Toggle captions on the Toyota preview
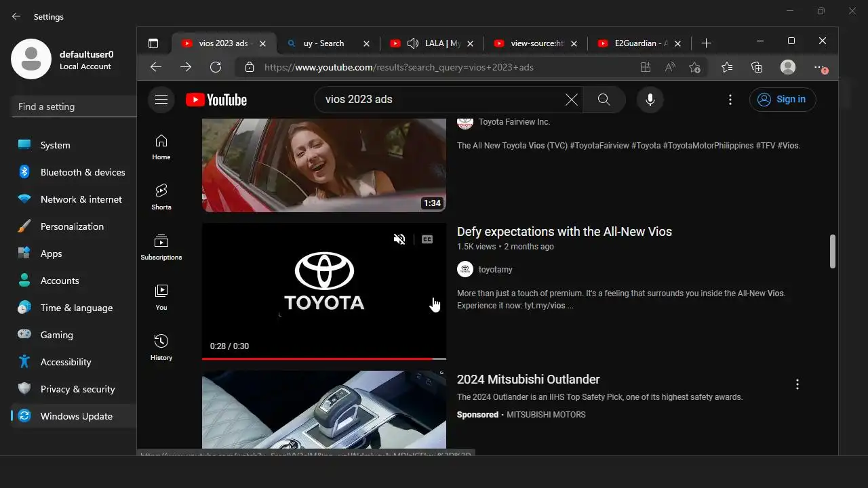Image resolution: width=868 pixels, height=488 pixels. (x=427, y=239)
